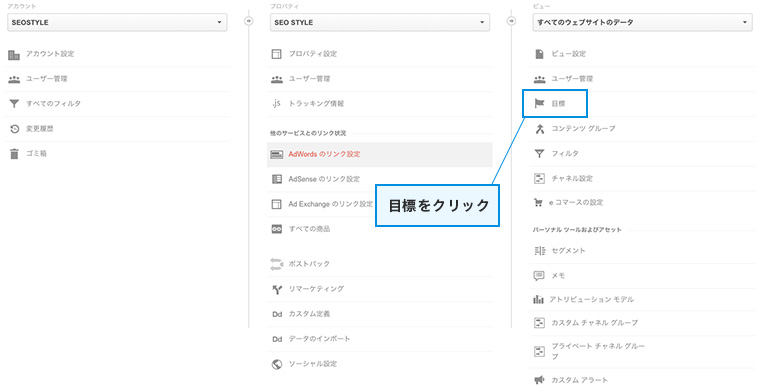This screenshot has height=388, width=768.
Task: Click the メモ speech bubble icon
Action: tap(539, 276)
